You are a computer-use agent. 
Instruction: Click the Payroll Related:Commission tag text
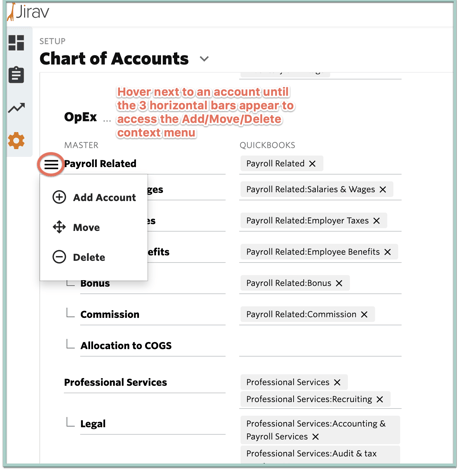coord(301,314)
